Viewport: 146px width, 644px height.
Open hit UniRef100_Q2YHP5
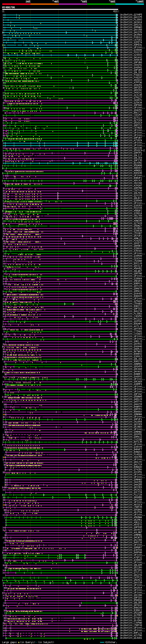tap(131, 15)
